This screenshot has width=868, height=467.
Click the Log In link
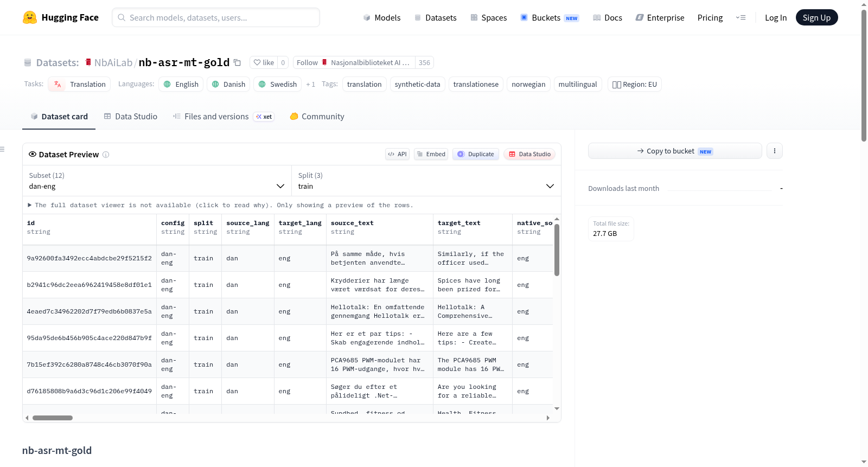click(776, 17)
